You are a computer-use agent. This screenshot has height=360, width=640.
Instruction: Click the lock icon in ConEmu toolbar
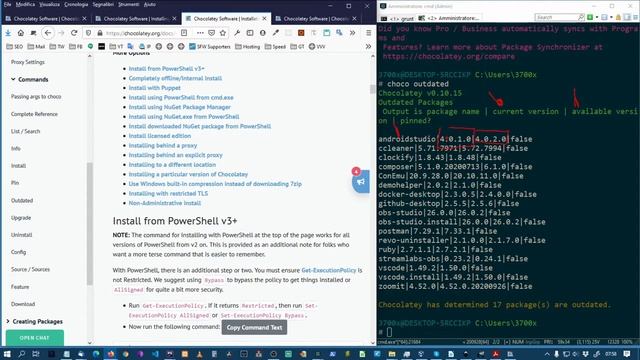[618, 17]
